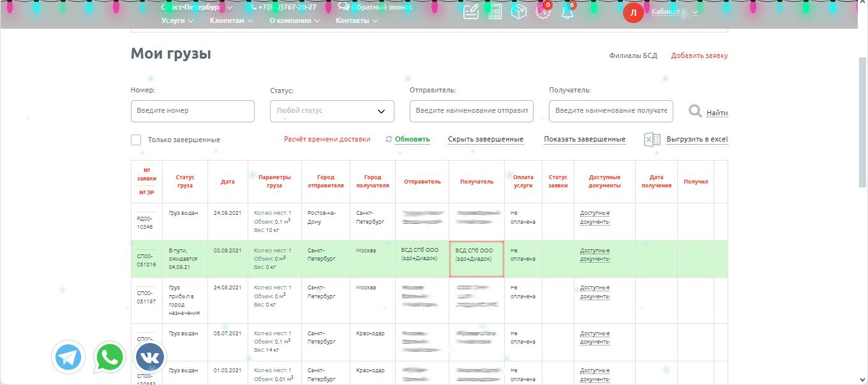This screenshot has width=868, height=385.
Task: Click the discount badge icon in header
Action: click(x=542, y=12)
